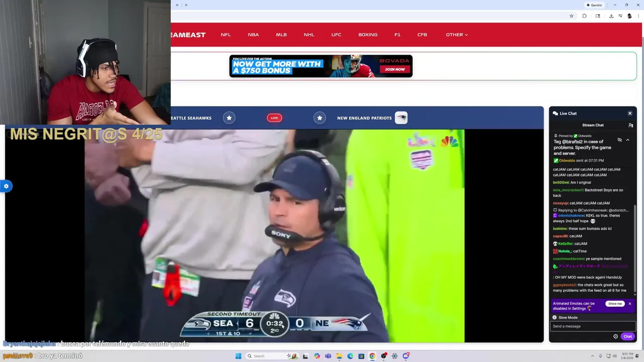Open the BOXING section
The height and width of the screenshot is (362, 644).
368,35
